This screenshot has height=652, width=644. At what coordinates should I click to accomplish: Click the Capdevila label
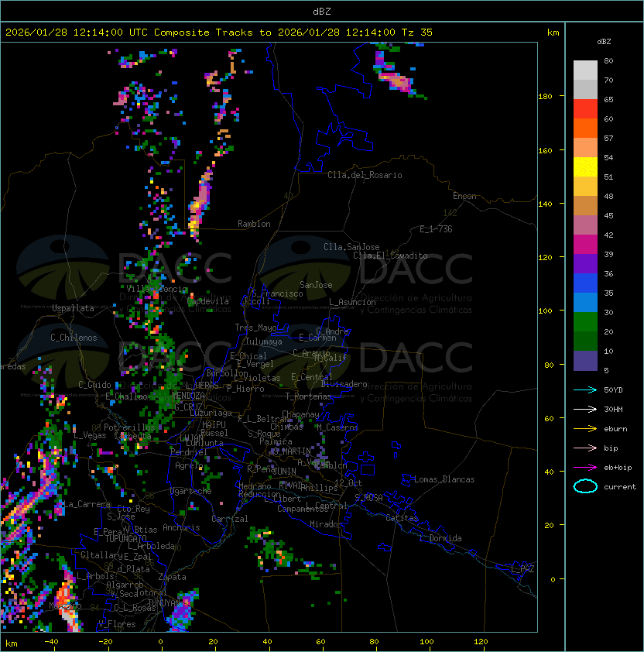208,301
